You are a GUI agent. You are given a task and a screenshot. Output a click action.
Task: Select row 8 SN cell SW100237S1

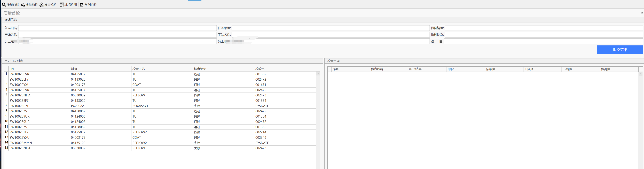pyautogui.click(x=39, y=111)
